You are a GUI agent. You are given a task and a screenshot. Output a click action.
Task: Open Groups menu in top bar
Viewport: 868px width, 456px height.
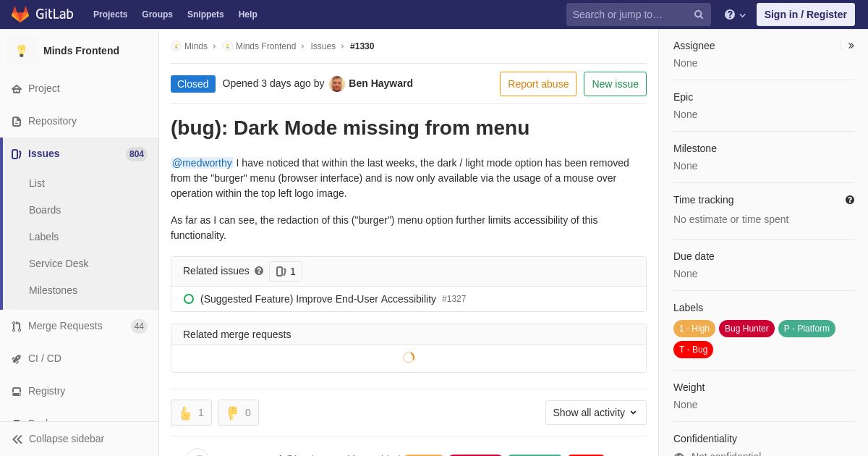[157, 14]
